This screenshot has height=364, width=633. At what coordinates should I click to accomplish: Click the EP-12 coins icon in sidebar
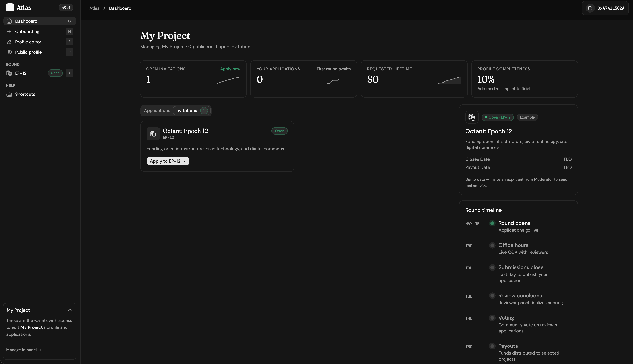click(x=9, y=73)
